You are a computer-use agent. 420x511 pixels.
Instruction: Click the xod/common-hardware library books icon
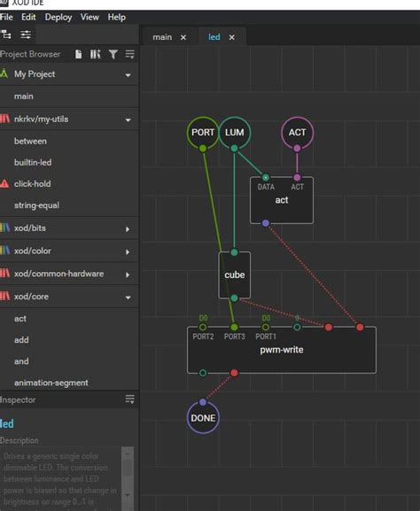(4, 273)
